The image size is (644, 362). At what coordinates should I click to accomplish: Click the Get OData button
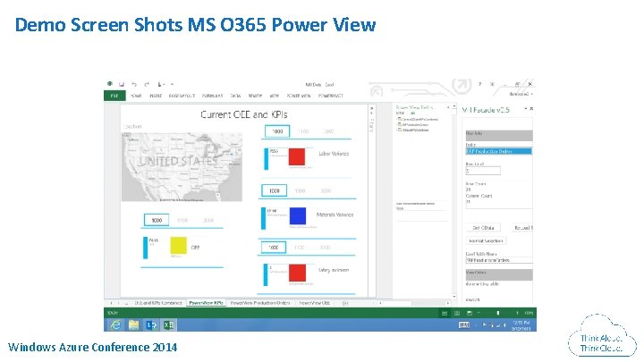click(x=483, y=228)
